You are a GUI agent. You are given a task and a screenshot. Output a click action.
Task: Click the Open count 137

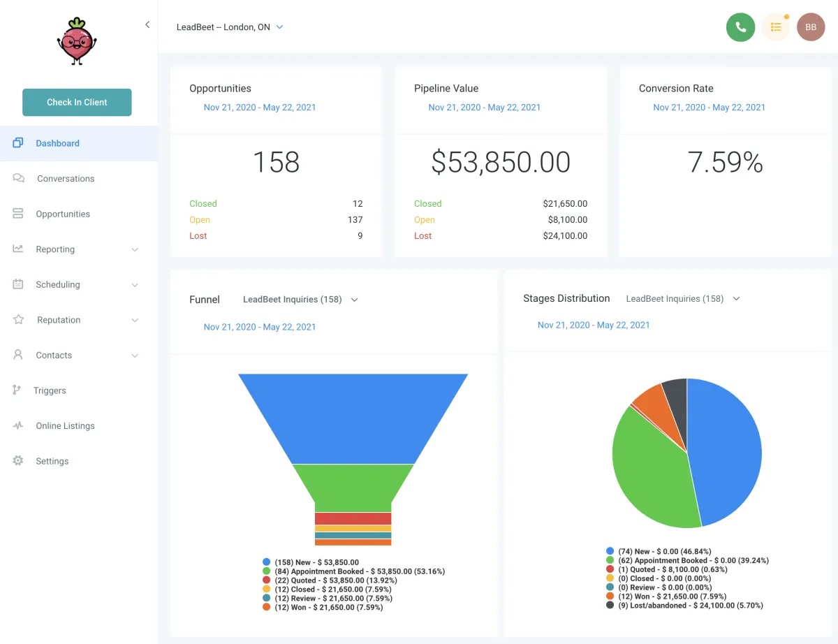tap(355, 220)
